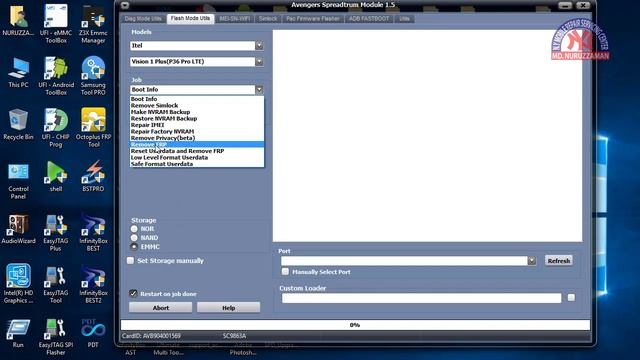Open UFI - eMMC ToolBox desktop shortcut
Screen dimensions: 640x360
click(56, 24)
